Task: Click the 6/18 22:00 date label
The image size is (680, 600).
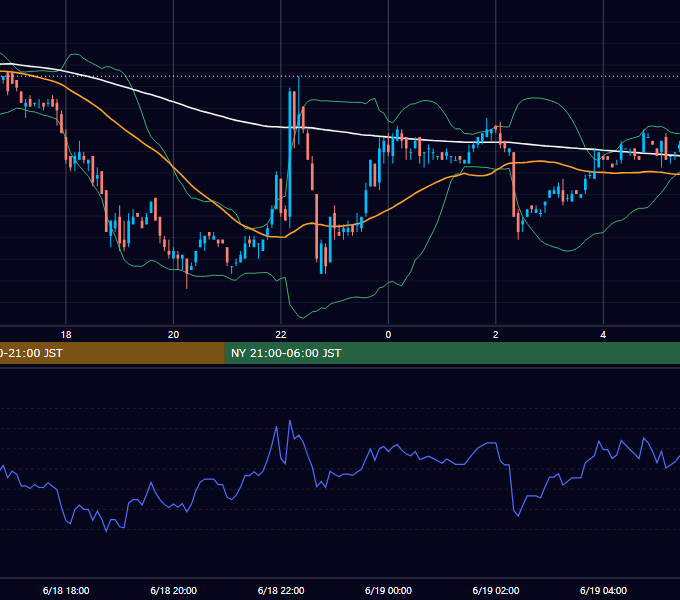Action: click(281, 590)
